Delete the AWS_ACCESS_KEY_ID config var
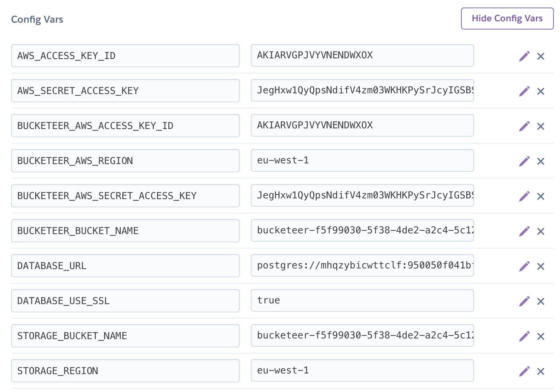The width and height of the screenshot is (560, 392). pyautogui.click(x=540, y=56)
